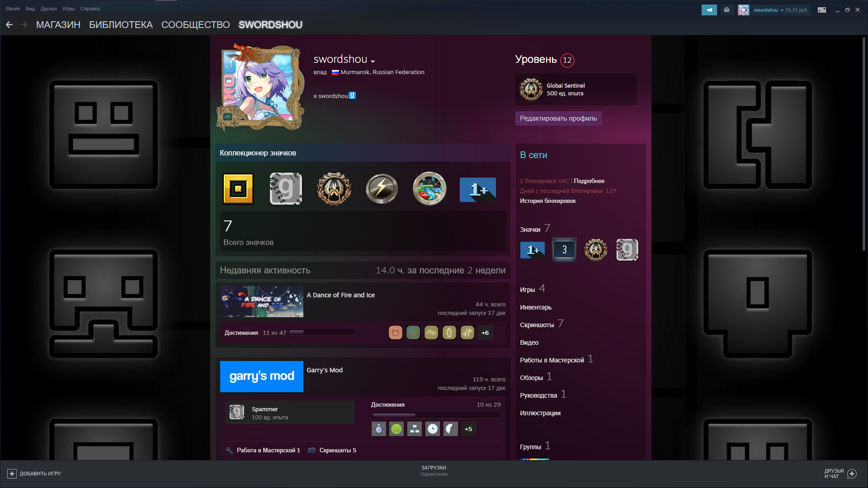Open the yellow square badge in Badge Collector
Screen dimensions: 868x488
coord(238,189)
